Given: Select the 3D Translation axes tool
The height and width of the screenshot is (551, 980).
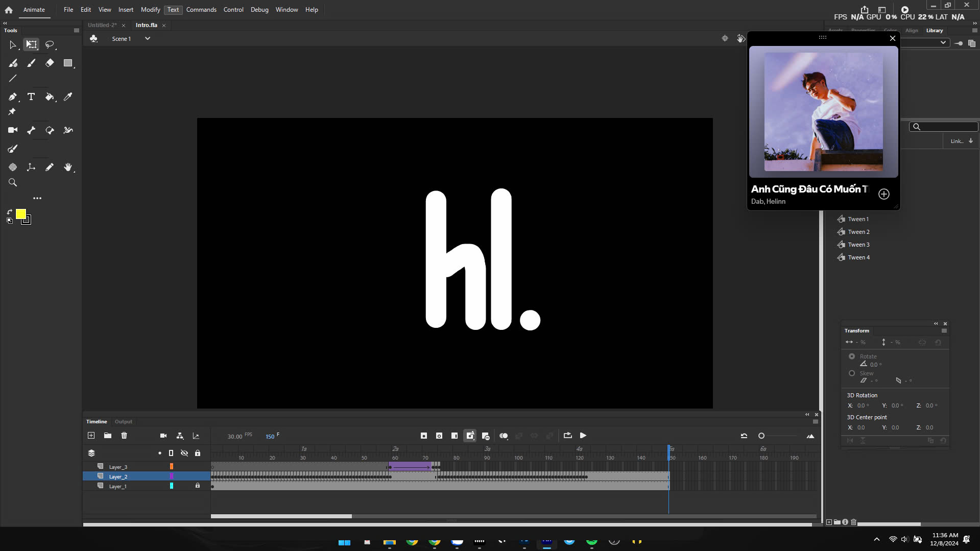Looking at the screenshot, I should 31,167.
